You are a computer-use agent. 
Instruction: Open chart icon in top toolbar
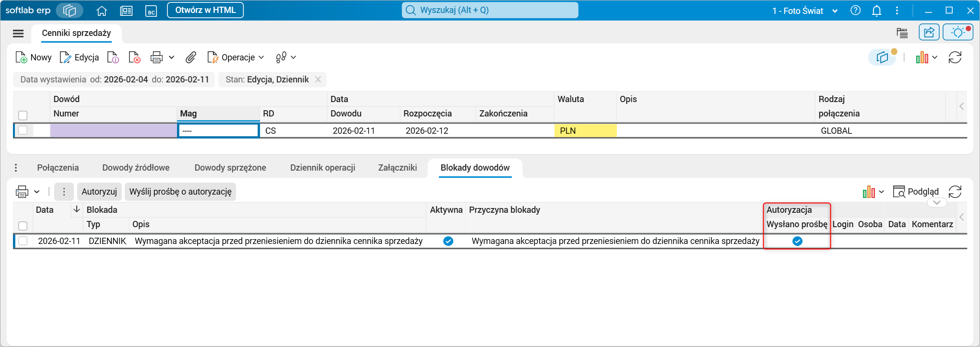coord(921,58)
